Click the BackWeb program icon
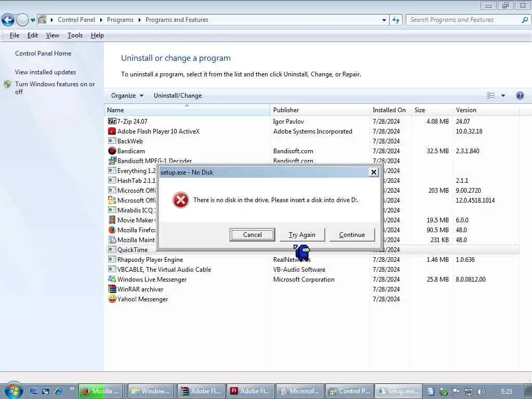 (112, 141)
